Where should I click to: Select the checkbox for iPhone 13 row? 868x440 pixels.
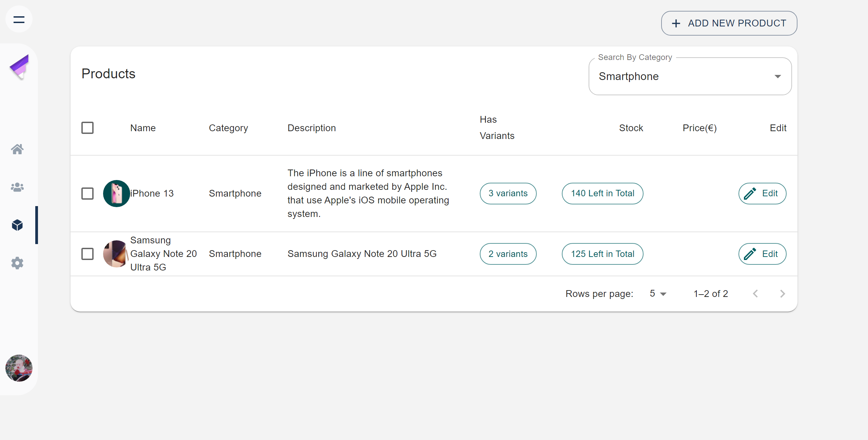click(x=87, y=193)
